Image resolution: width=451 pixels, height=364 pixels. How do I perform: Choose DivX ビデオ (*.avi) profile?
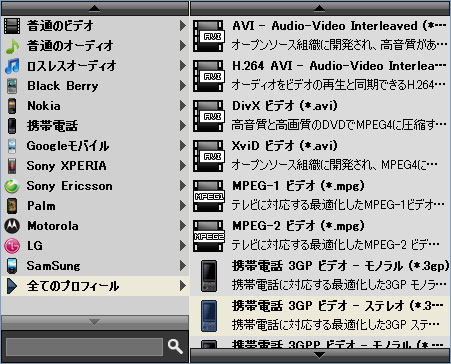pyautogui.click(x=320, y=116)
